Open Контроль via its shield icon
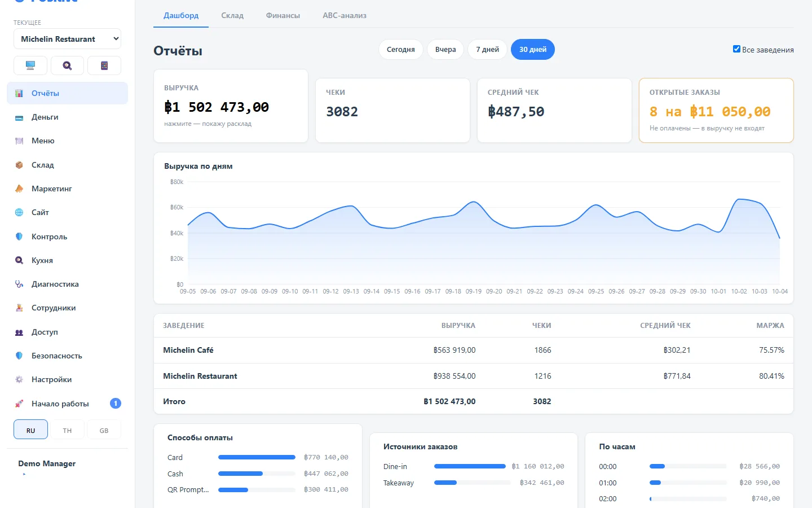This screenshot has height=508, width=812. (x=19, y=237)
